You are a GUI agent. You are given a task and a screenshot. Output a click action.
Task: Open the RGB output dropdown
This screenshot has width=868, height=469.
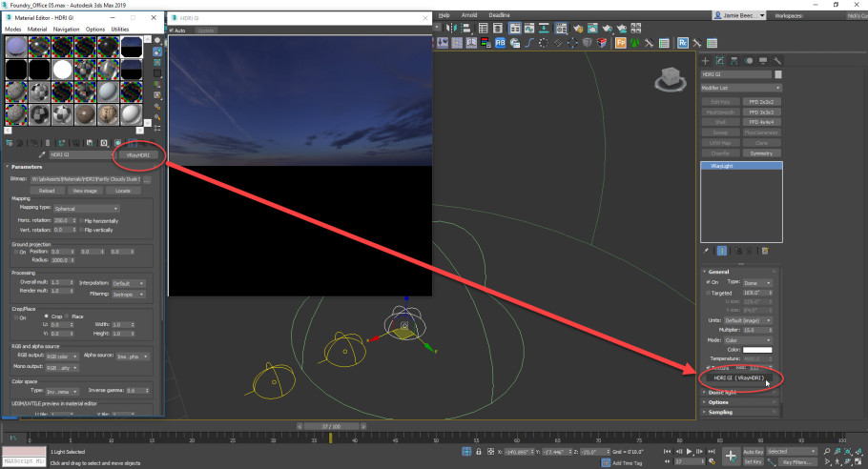[x=62, y=357]
